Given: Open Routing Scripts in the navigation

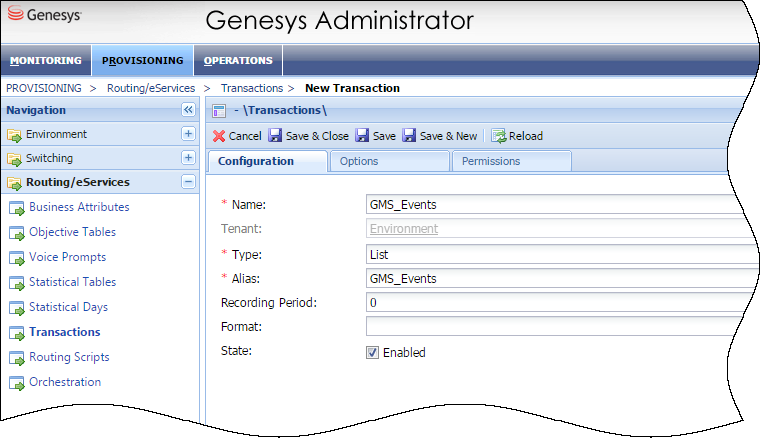Looking at the screenshot, I should click(69, 357).
